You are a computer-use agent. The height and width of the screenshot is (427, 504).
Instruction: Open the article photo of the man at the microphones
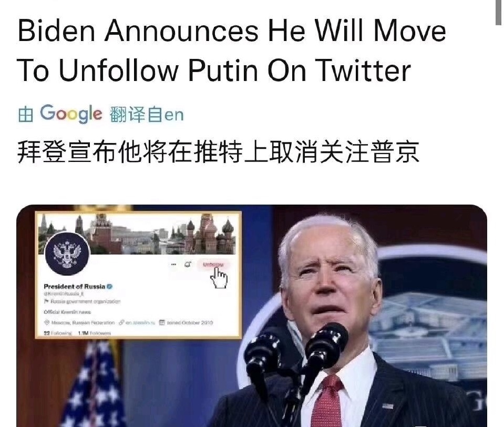tap(252, 316)
